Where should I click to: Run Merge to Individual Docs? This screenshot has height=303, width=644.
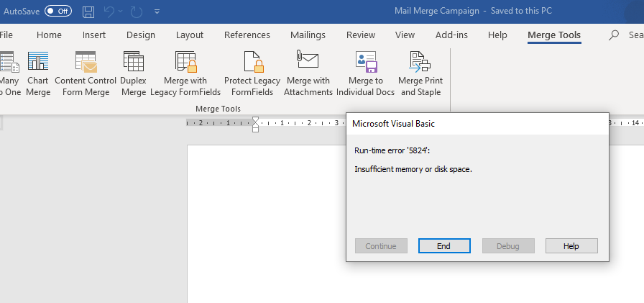366,73
